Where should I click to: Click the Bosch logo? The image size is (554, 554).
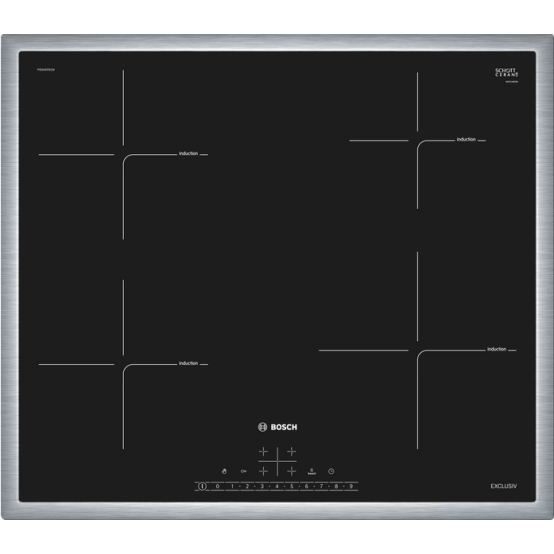(278, 427)
